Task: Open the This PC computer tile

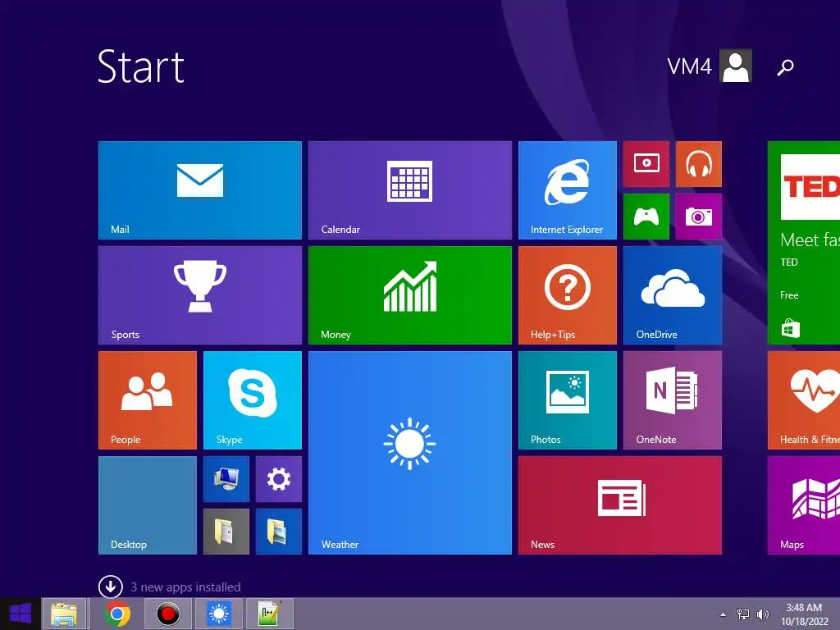Action: 226,479
